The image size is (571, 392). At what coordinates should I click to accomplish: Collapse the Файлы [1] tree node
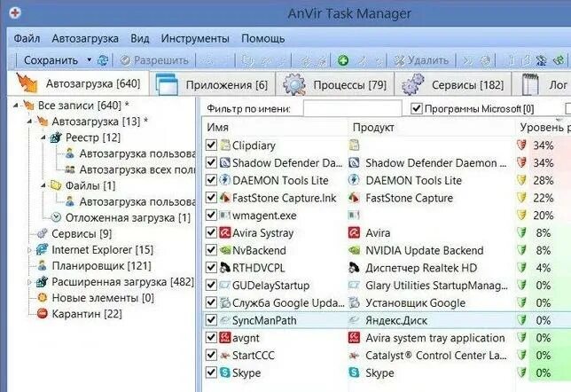click(43, 185)
